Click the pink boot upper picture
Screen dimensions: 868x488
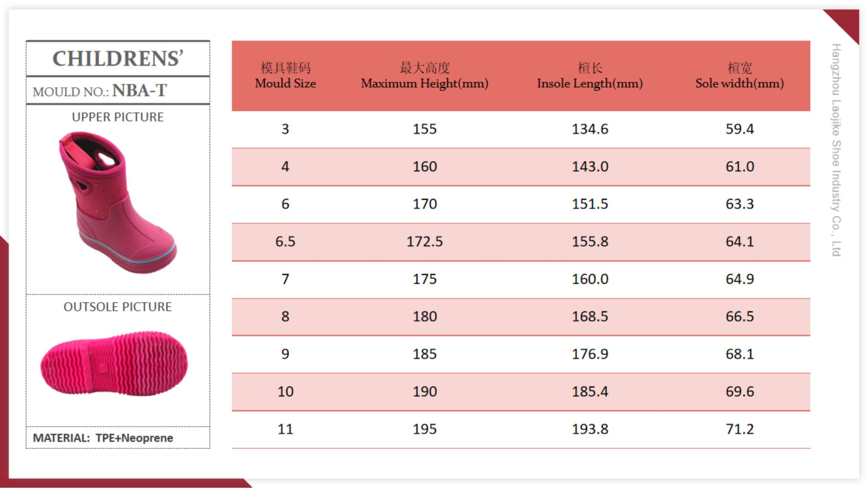(x=117, y=203)
